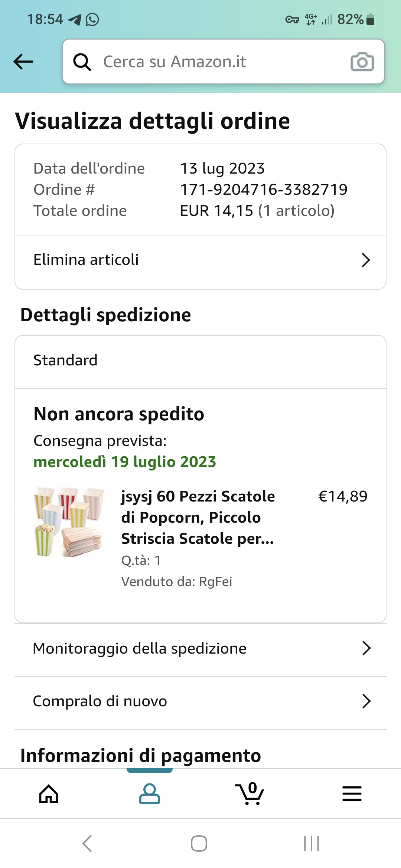Open the shopping cart icon
Viewport: 401px width, 868px height.
(250, 794)
